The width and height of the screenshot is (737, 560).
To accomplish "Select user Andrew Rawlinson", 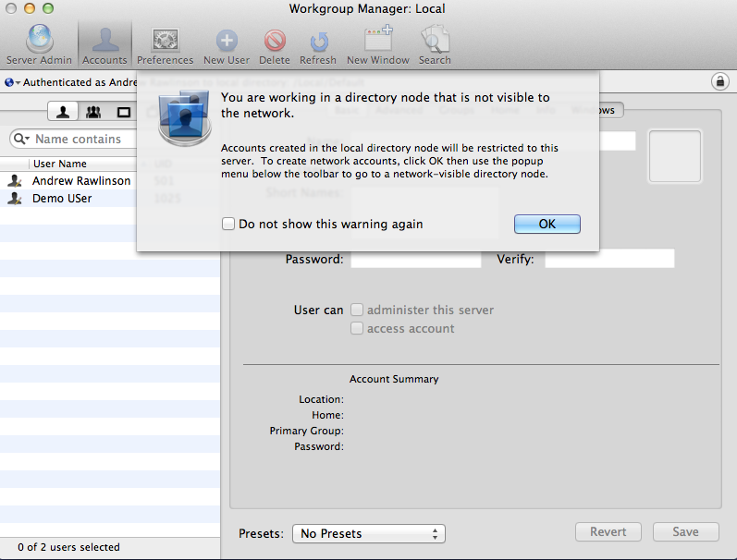I will pyautogui.click(x=81, y=181).
